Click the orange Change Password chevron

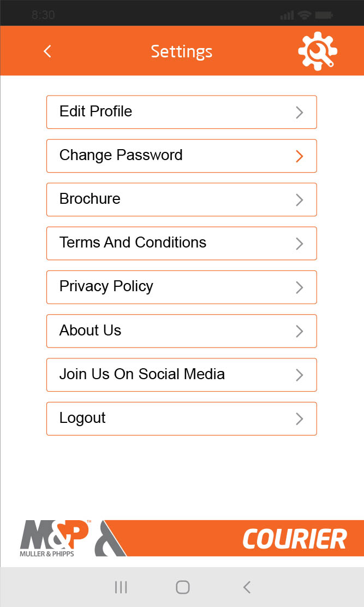point(299,156)
